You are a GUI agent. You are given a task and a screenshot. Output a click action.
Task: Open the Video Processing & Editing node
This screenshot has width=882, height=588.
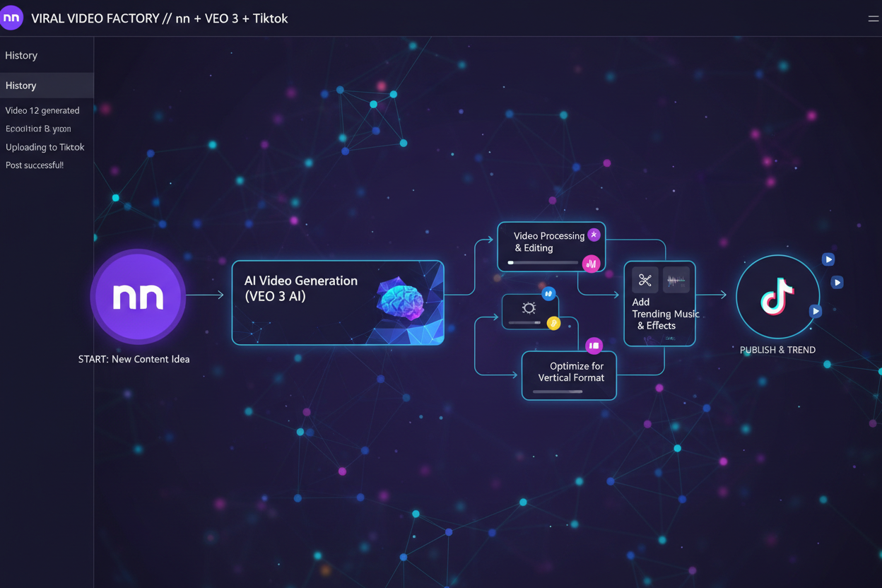tap(551, 247)
